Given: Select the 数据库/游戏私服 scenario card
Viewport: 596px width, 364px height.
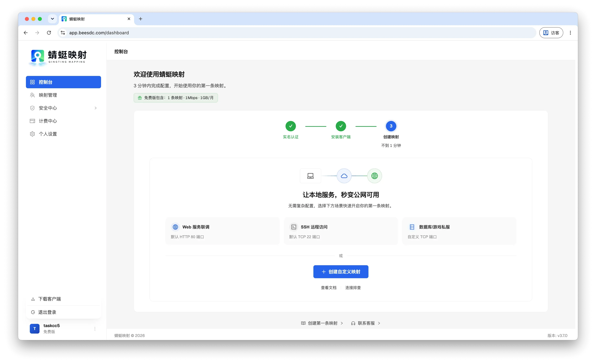Looking at the screenshot, I should (459, 231).
